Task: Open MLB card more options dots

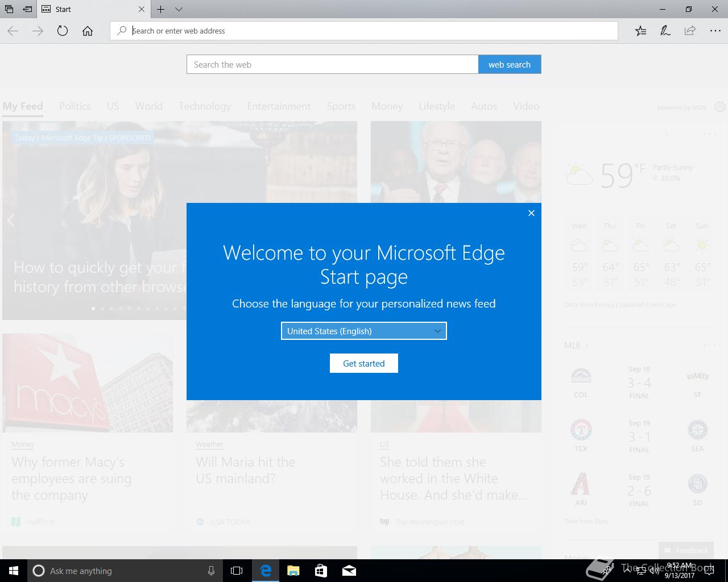Action: (710, 346)
